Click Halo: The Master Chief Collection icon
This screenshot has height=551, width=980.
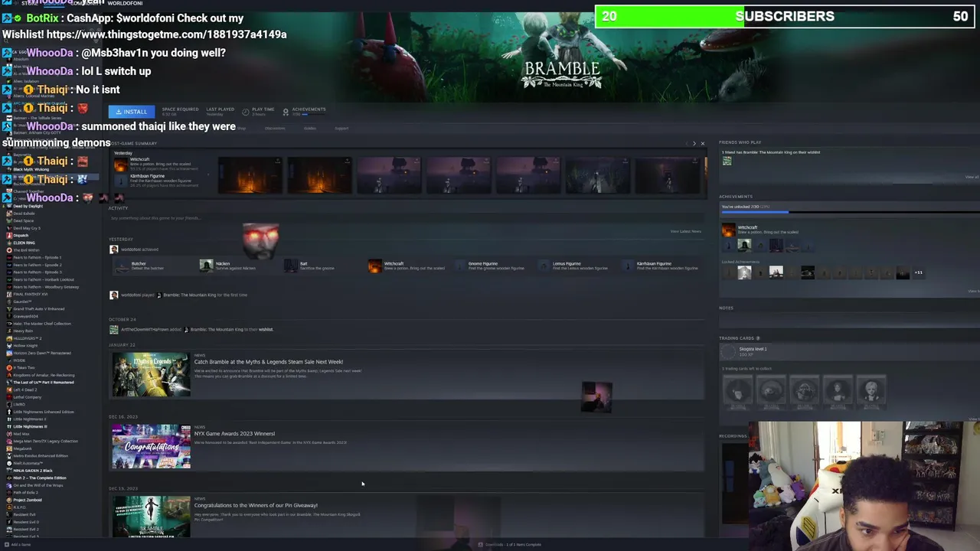click(8, 324)
